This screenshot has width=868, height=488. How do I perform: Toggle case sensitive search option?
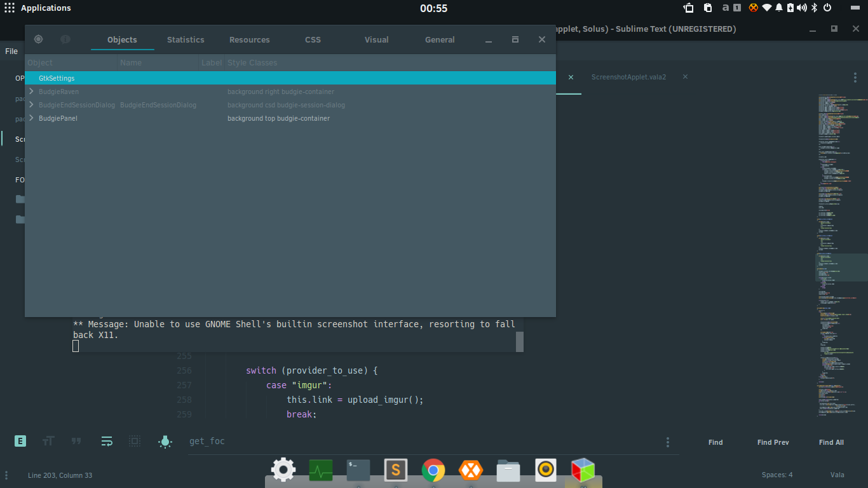[x=48, y=441]
